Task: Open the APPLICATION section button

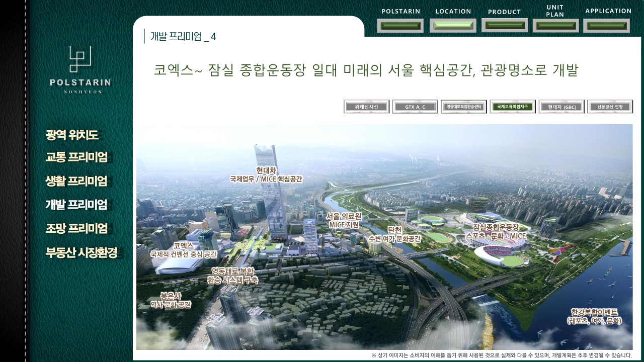Action: pos(606,26)
